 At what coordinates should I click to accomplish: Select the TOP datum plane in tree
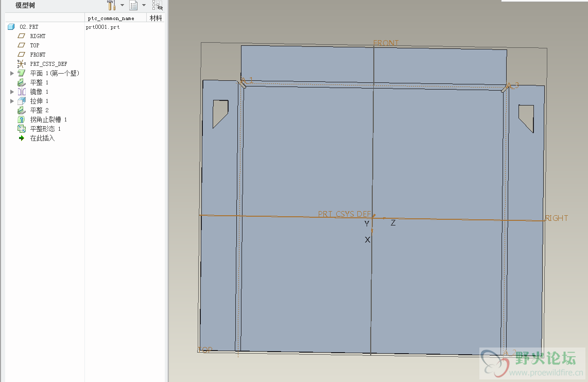click(34, 45)
